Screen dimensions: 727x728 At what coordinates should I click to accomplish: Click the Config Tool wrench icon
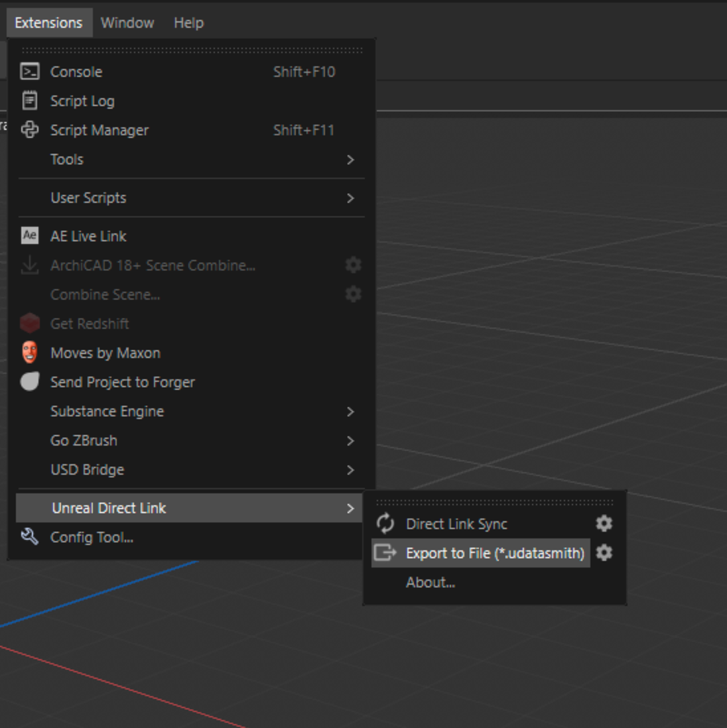coord(30,536)
